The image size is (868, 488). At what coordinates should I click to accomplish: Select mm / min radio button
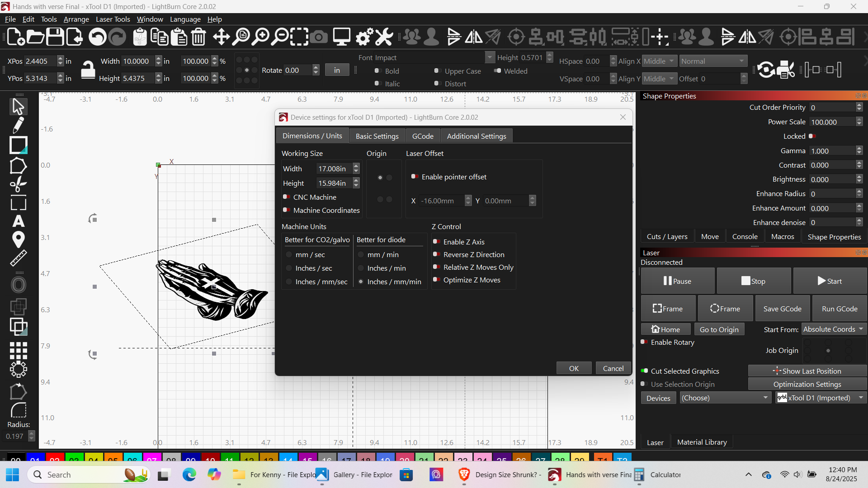(x=361, y=255)
